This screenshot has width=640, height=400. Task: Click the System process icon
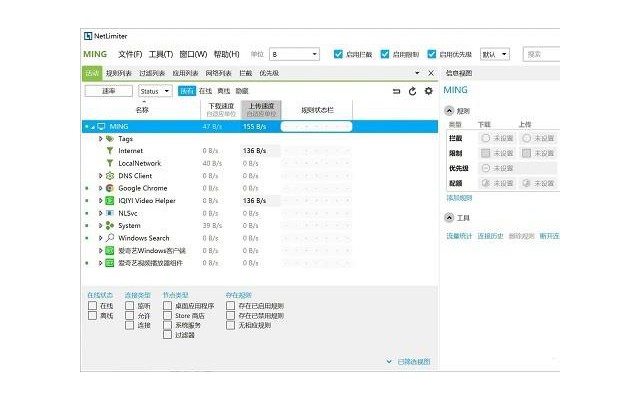click(x=109, y=225)
